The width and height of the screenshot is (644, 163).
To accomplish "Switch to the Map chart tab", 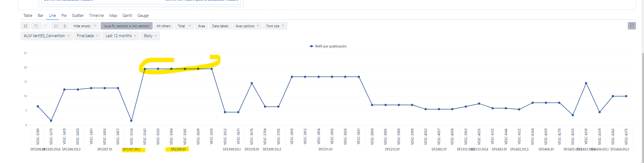I will [113, 15].
